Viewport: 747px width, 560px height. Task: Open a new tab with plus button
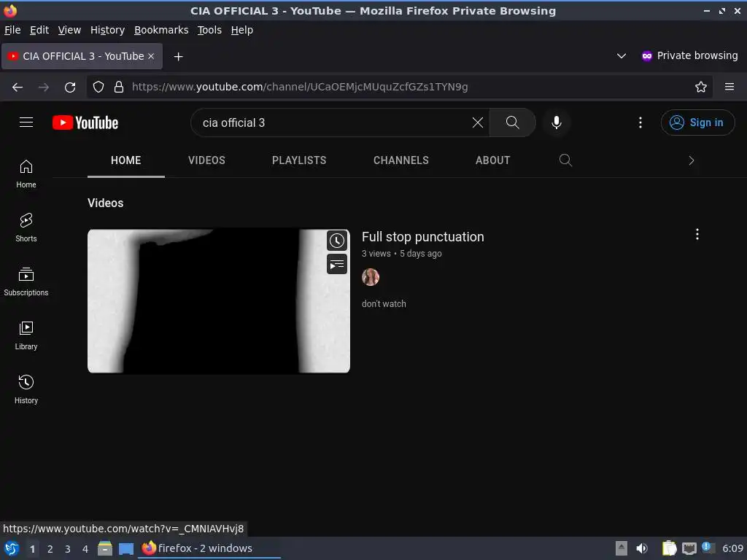178,57
